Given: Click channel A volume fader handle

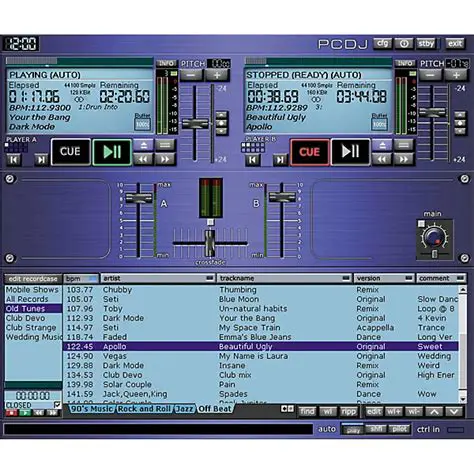Looking at the screenshot, I should (139, 198).
